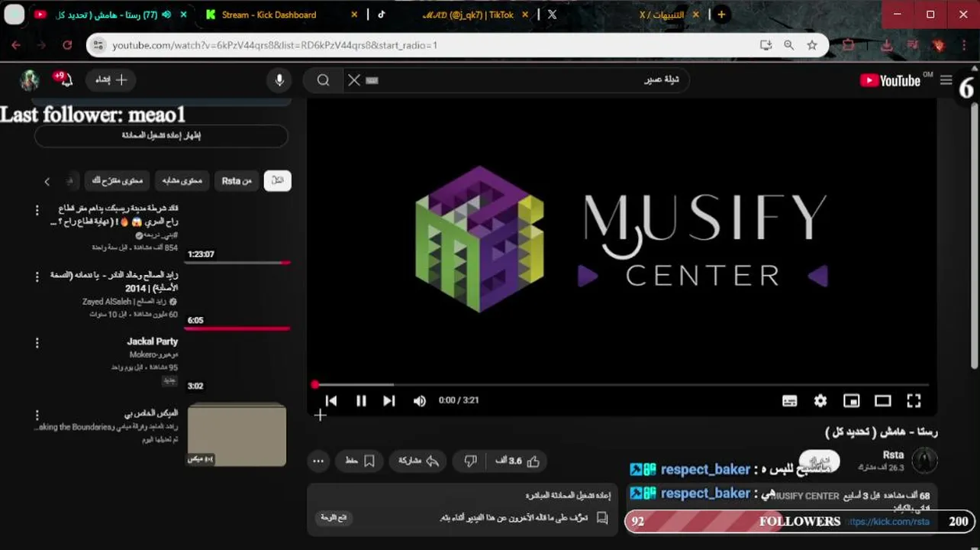Toggle theater mode in the player
This screenshot has width=980, height=550.
coord(882,401)
